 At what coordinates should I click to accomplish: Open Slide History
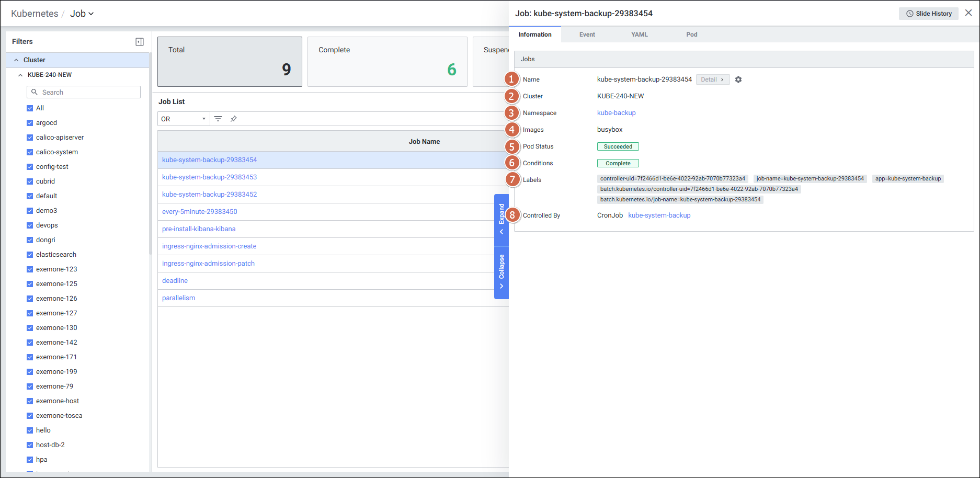click(x=929, y=14)
